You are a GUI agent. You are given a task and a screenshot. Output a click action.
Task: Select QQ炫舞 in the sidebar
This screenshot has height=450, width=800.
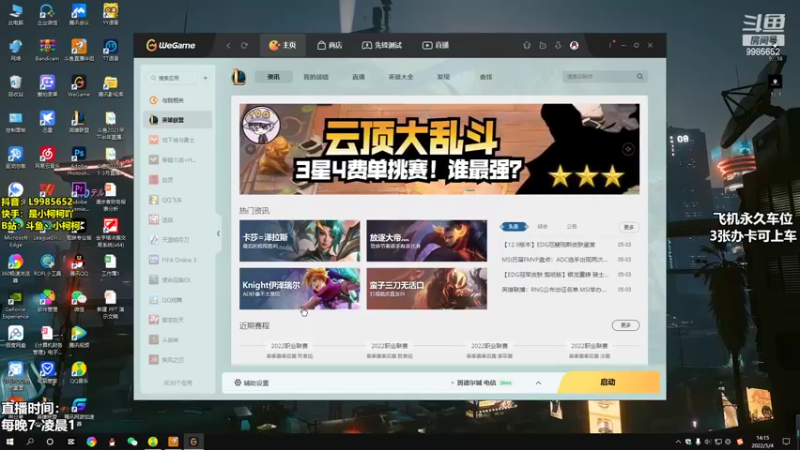(x=178, y=300)
